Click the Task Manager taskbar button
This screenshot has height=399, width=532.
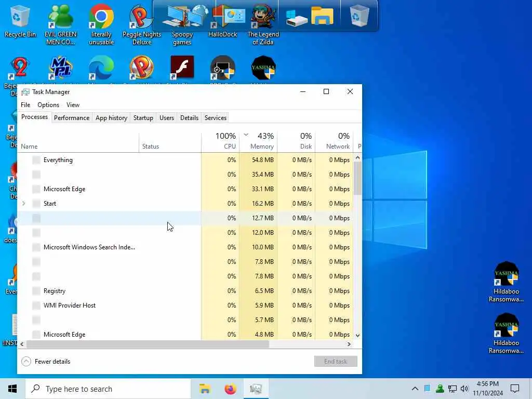click(256, 389)
